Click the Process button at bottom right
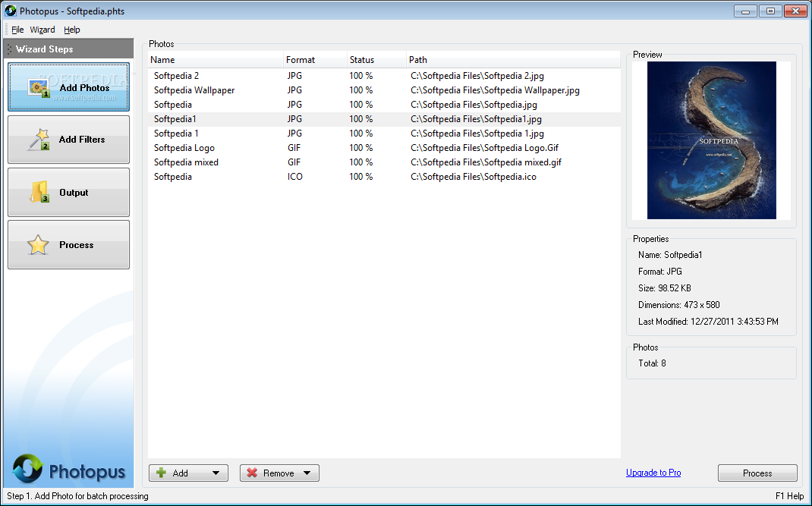 tap(757, 473)
